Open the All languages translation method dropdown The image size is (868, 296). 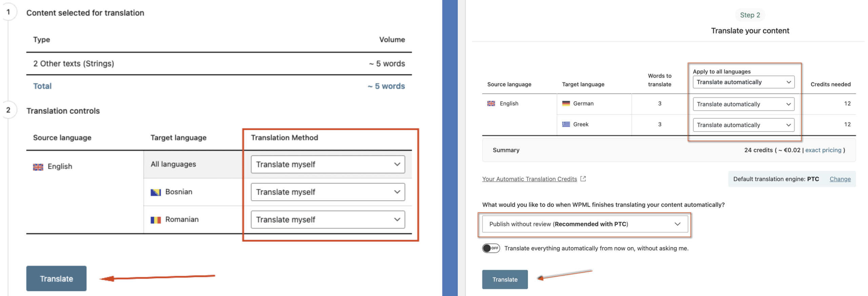click(327, 164)
